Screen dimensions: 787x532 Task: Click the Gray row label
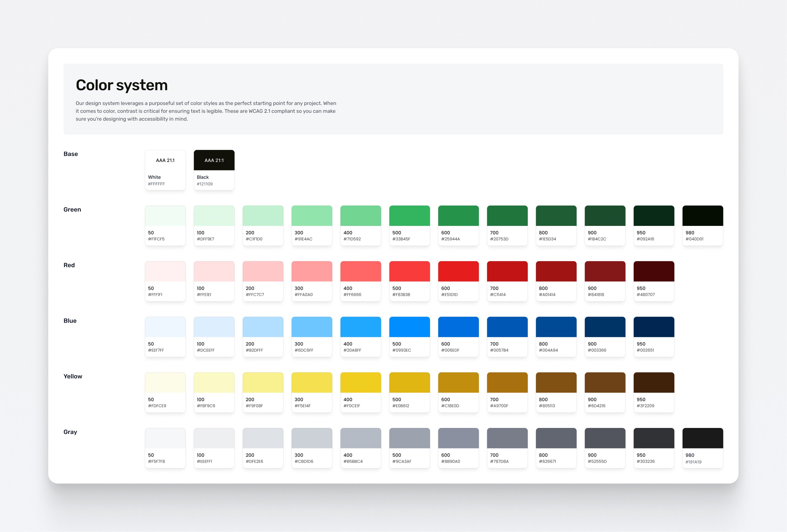[70, 432]
